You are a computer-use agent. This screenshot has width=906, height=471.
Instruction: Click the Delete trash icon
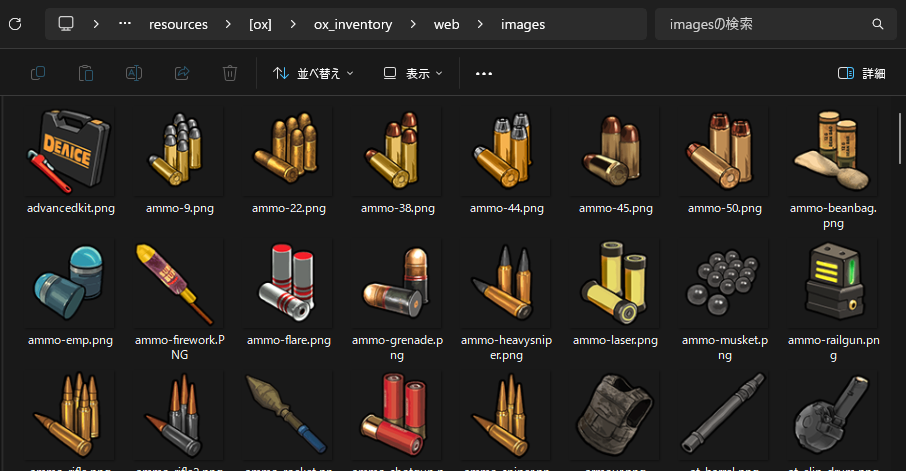tap(230, 73)
